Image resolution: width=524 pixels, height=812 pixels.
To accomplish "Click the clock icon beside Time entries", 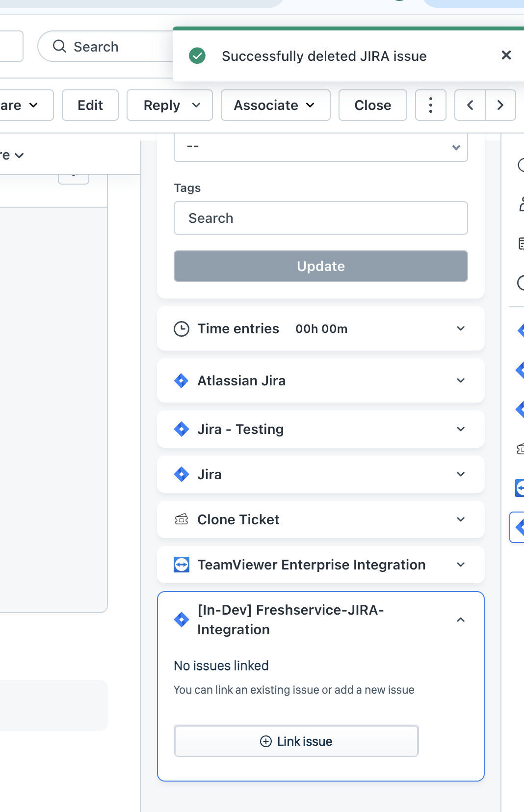I will coord(182,329).
